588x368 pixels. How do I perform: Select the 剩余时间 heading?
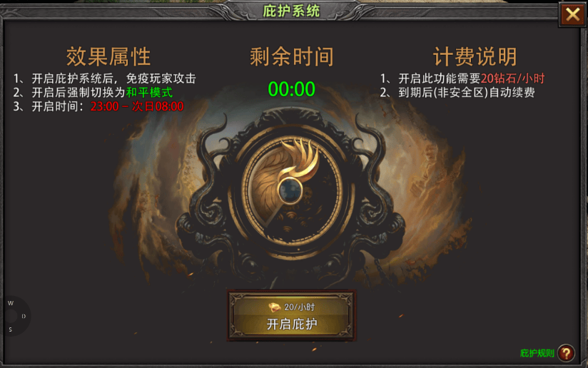(291, 56)
